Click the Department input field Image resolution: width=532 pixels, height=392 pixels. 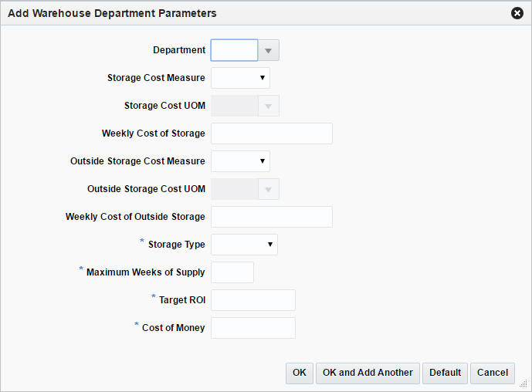(x=234, y=50)
